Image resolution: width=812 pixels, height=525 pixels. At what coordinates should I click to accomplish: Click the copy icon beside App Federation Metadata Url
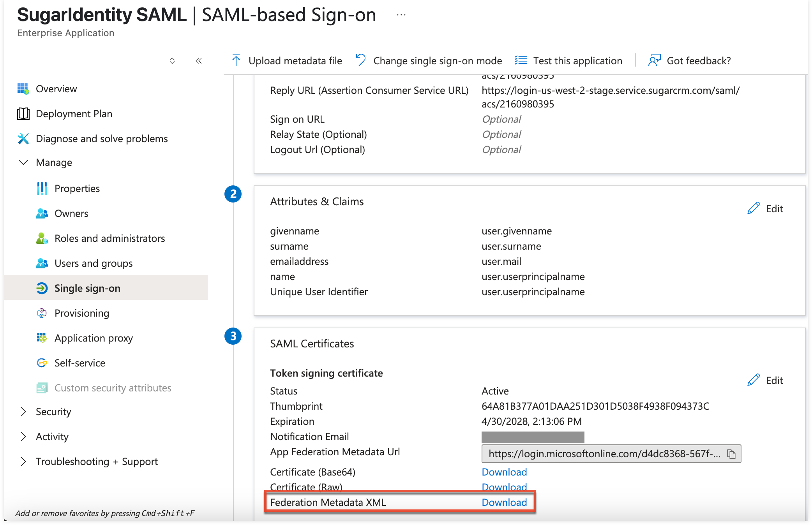(x=731, y=454)
